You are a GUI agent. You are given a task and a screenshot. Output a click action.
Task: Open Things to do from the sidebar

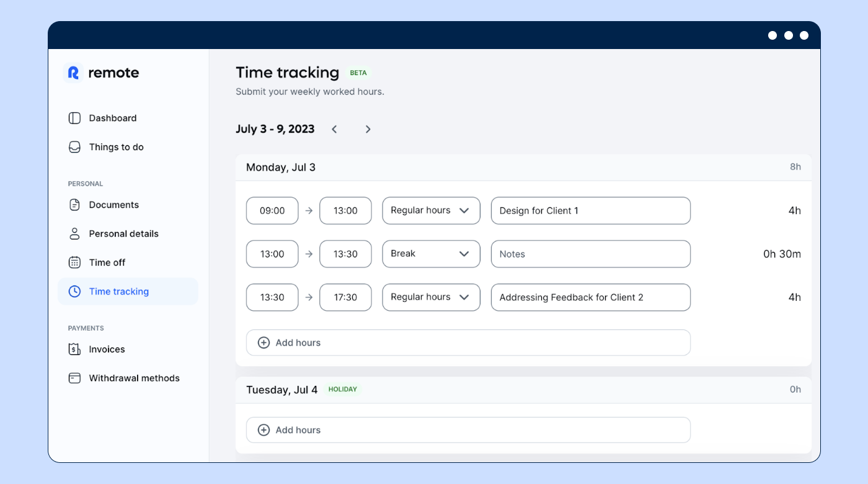pyautogui.click(x=74, y=147)
